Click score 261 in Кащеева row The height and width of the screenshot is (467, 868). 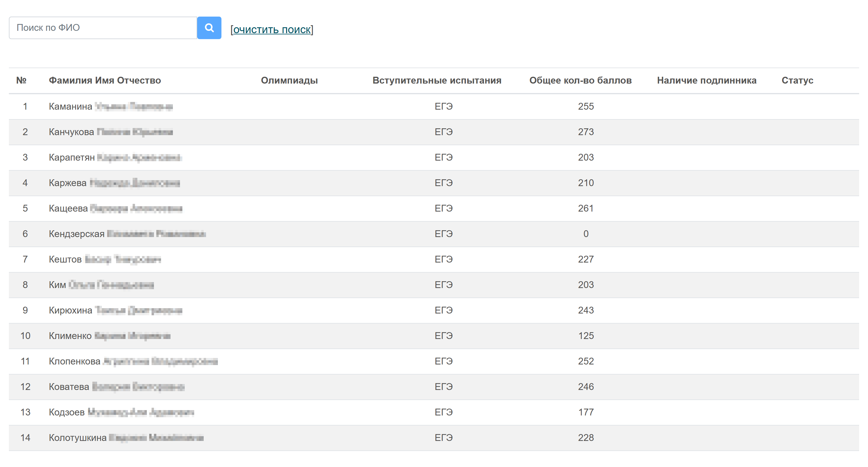pyautogui.click(x=586, y=208)
